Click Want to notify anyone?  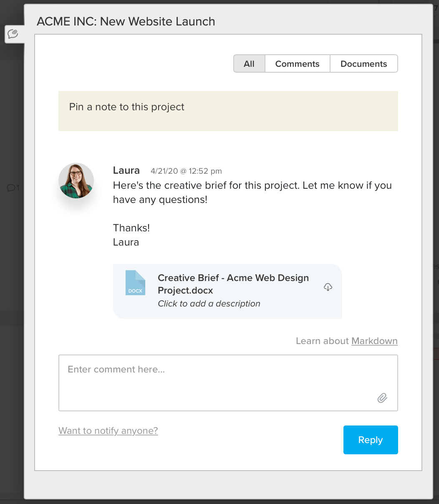coord(108,431)
